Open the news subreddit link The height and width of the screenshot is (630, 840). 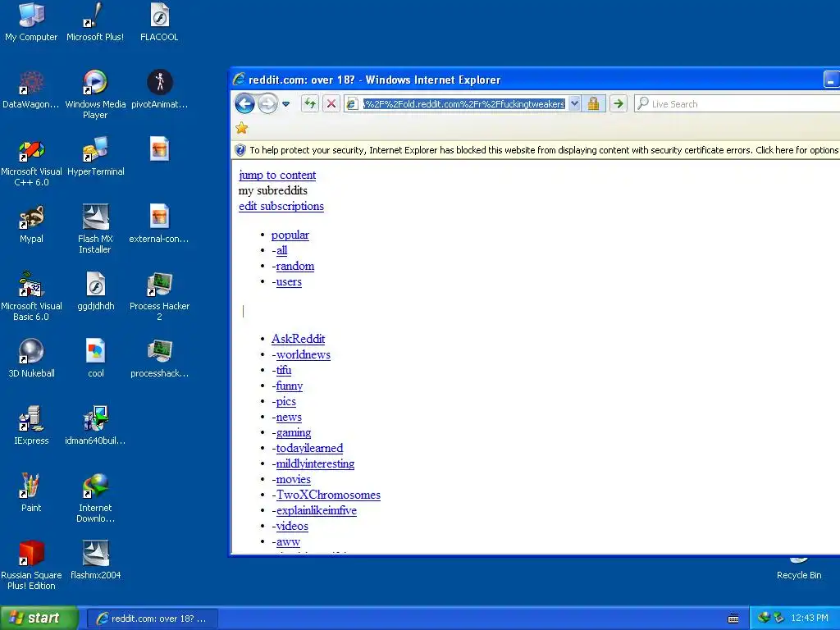point(289,417)
